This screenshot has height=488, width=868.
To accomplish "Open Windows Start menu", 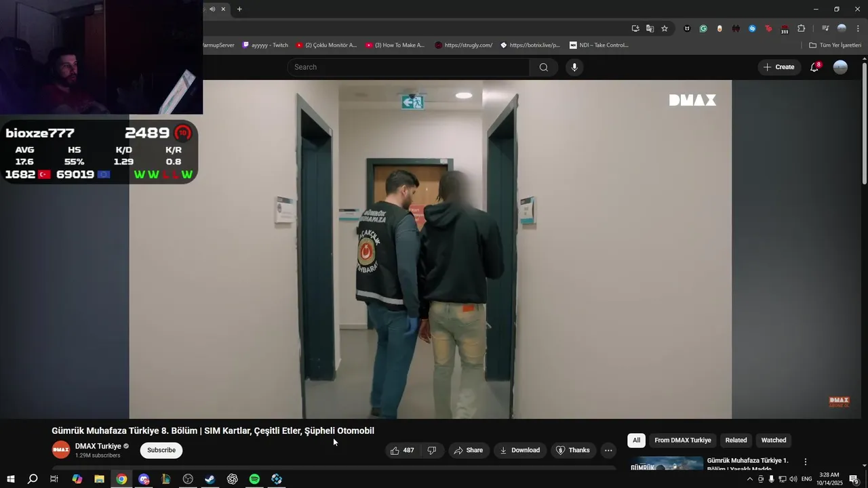I will click(10, 479).
